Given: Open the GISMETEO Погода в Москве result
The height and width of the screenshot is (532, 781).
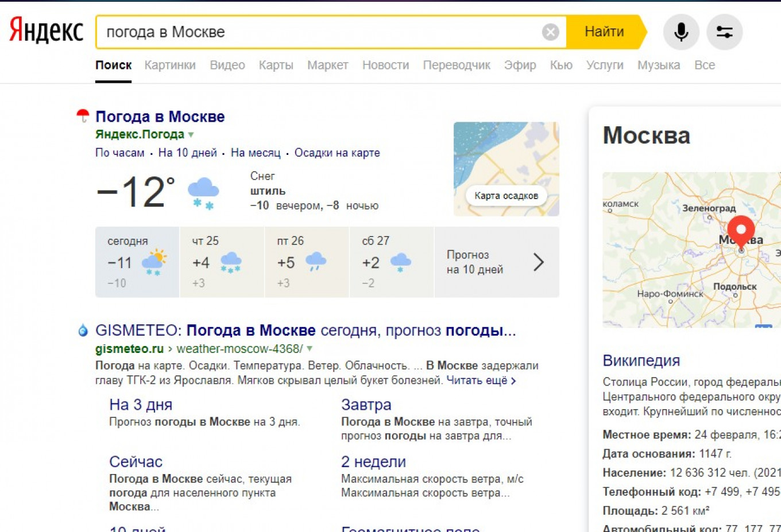Looking at the screenshot, I should coord(306,331).
